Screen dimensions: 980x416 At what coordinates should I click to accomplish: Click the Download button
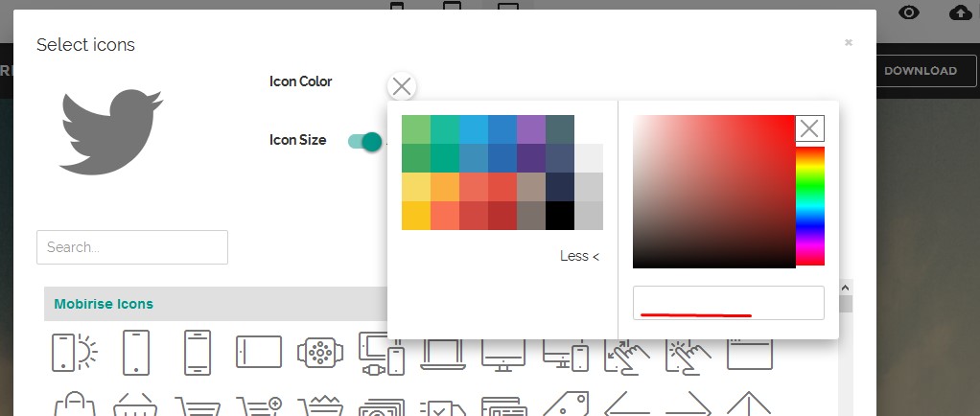click(920, 71)
